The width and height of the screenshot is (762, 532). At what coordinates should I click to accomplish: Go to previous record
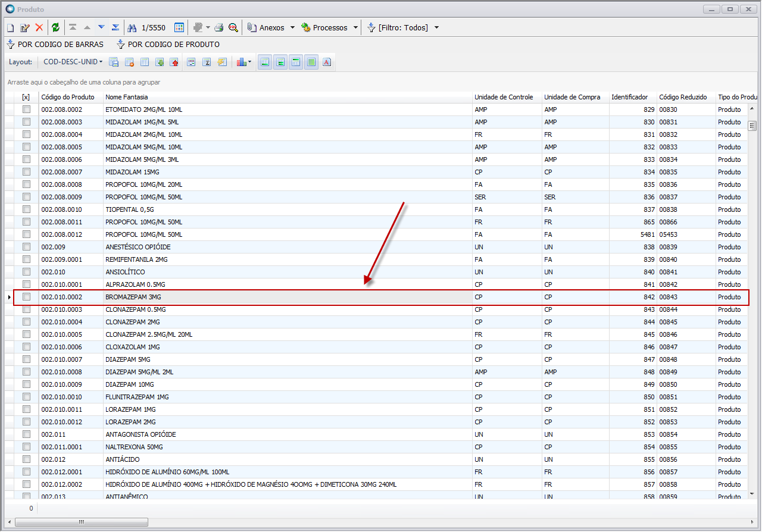tap(87, 27)
